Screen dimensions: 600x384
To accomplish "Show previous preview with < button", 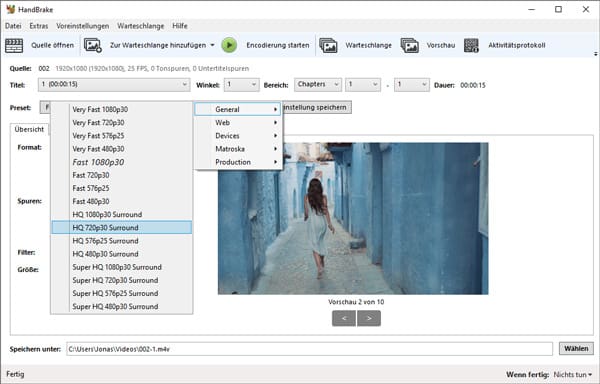I will (344, 318).
